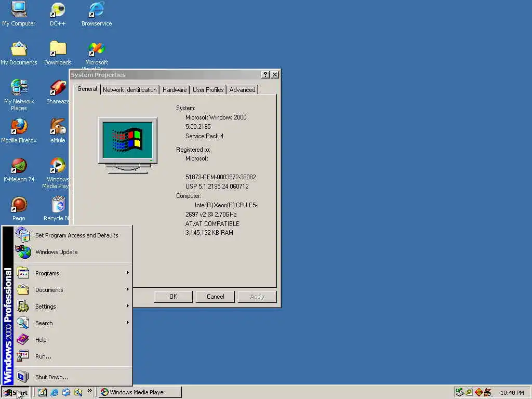Click the red diamond S tray icon
Screen dimensions: 532x399
(x=478, y=392)
